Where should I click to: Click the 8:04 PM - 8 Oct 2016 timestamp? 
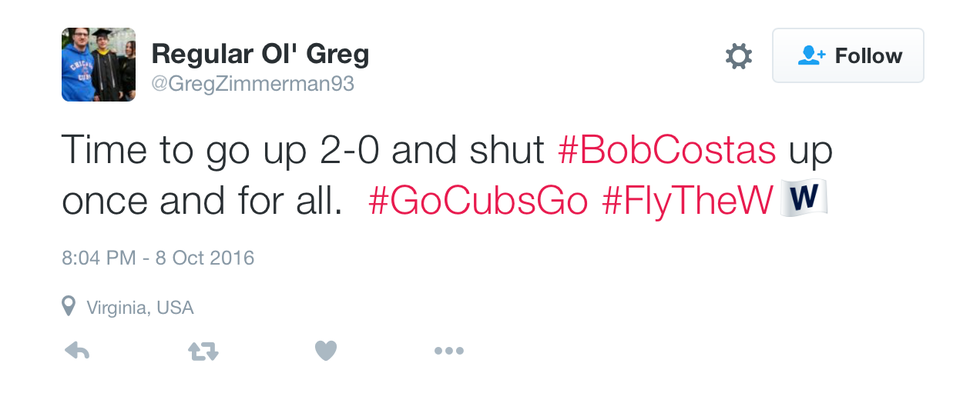pos(158,258)
